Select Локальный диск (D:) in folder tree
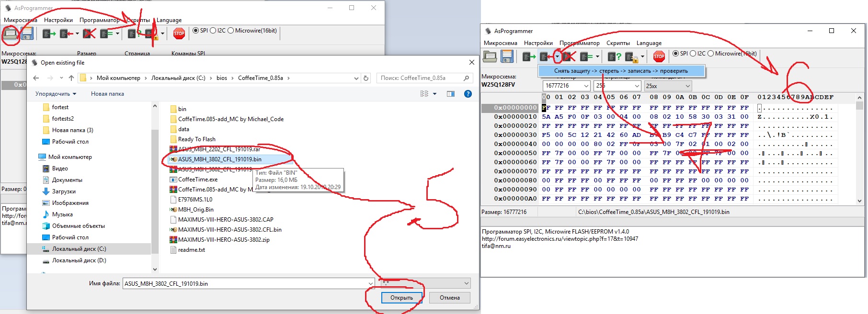The width and height of the screenshot is (868, 314). tap(79, 260)
